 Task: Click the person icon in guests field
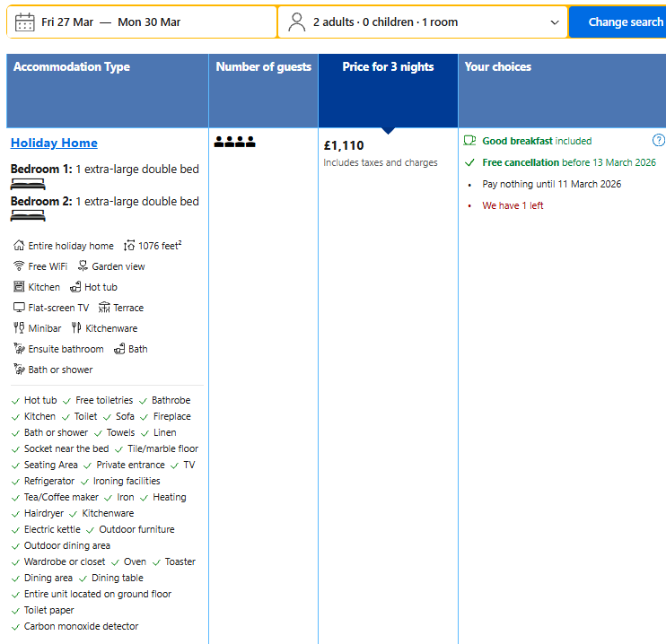(x=297, y=22)
